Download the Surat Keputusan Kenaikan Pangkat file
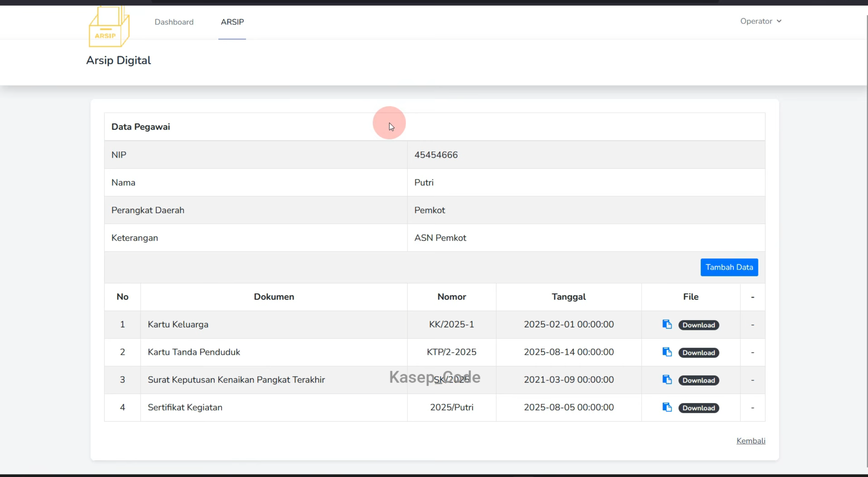Viewport: 868px width, 477px height. (699, 380)
